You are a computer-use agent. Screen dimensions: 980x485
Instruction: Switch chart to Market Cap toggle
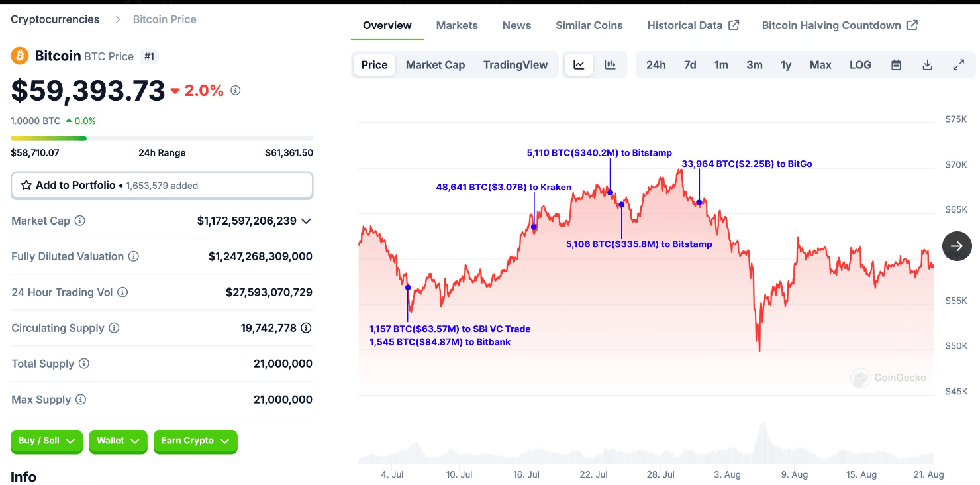point(435,65)
